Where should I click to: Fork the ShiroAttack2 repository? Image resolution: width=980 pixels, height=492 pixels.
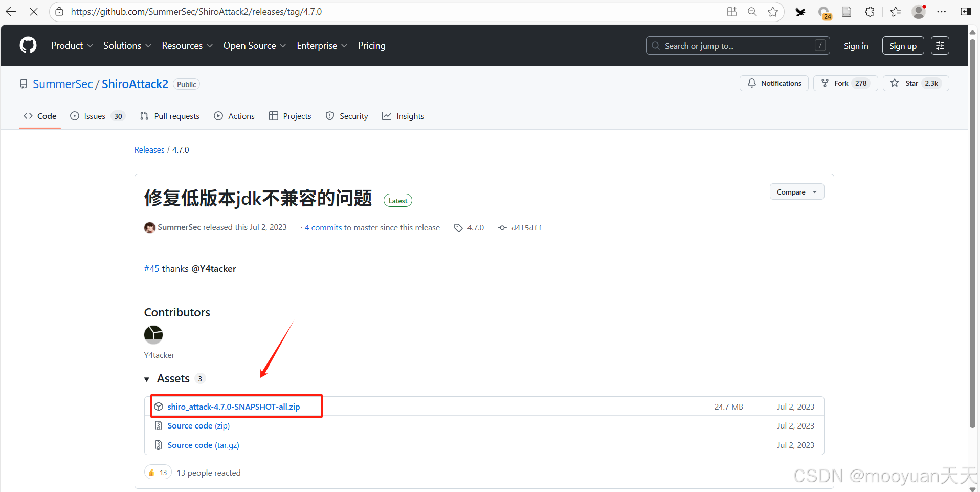(x=845, y=83)
